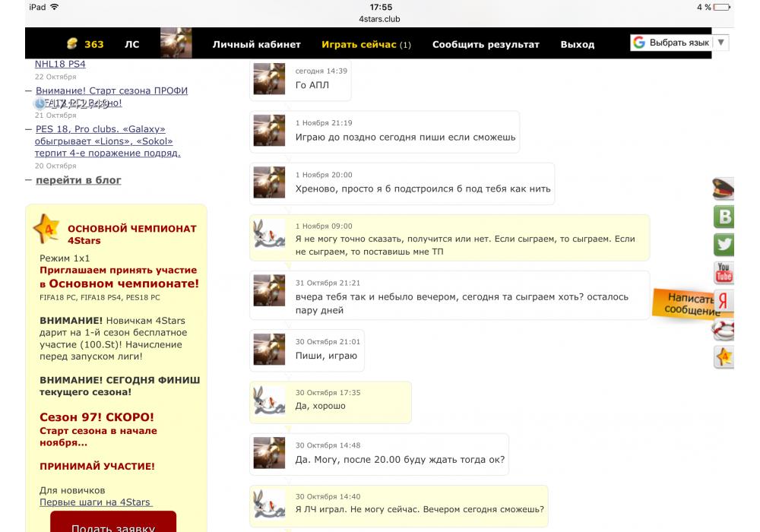Image resolution: width=760 pixels, height=532 pixels.
Task: Click '1 Ноября 20:00' timestamp
Action: 324,175
